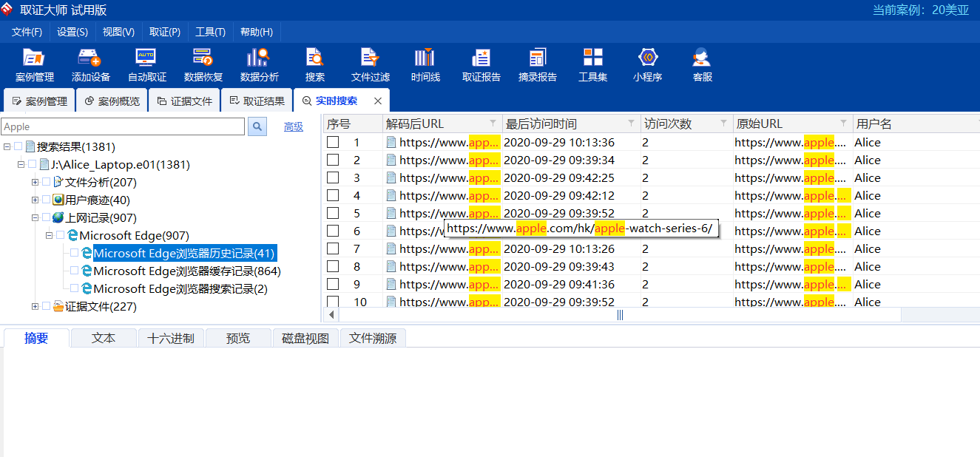The width and height of the screenshot is (980, 457).
Task: Switch to the 案例概览 tab
Action: 112,101
